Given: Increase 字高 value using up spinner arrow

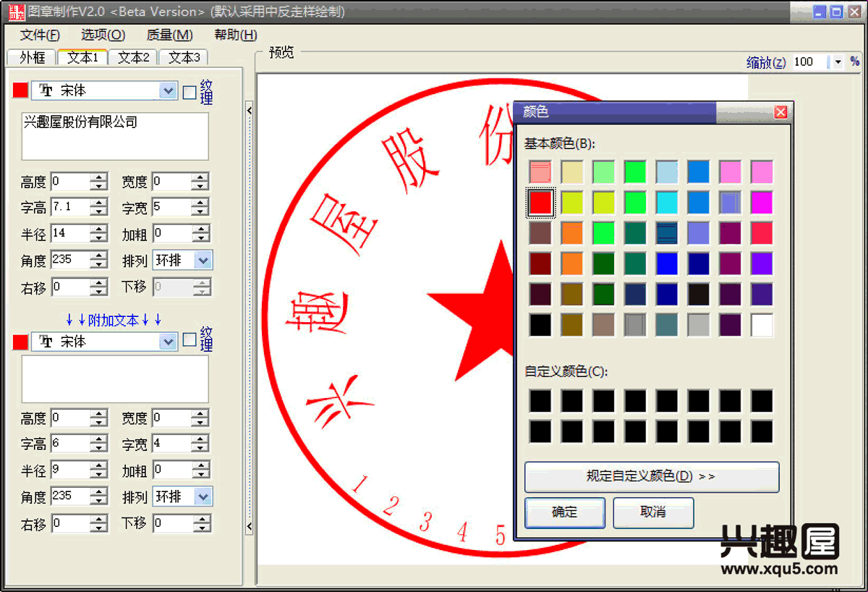Looking at the screenshot, I should 98,203.
